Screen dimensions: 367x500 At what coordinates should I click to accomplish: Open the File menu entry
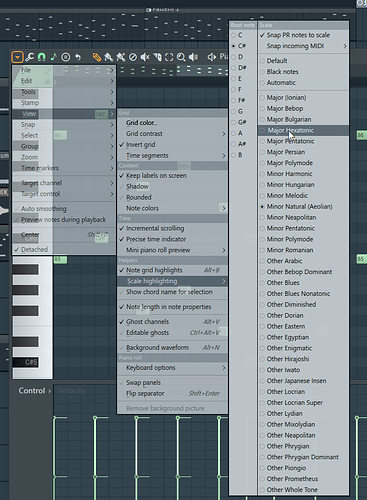[64, 70]
